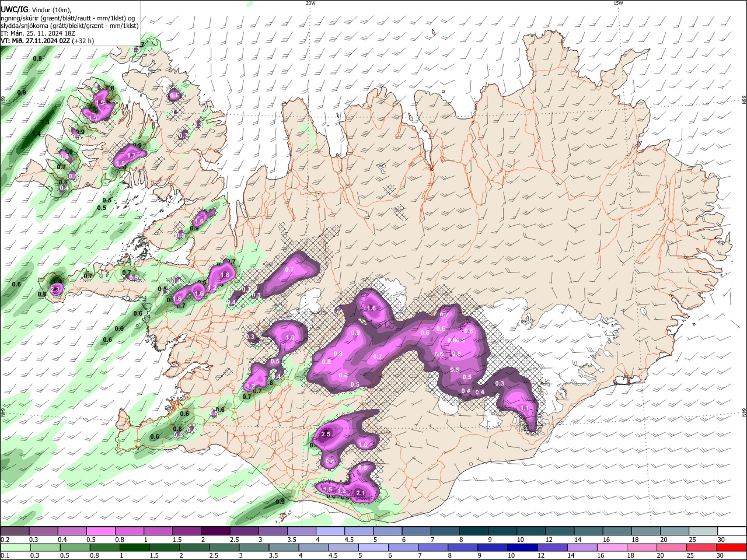Click the darkest green swatch between 1 and 1.5 in bottom legend
Viewport: 747px width, 560px height.
pyautogui.click(x=136, y=547)
